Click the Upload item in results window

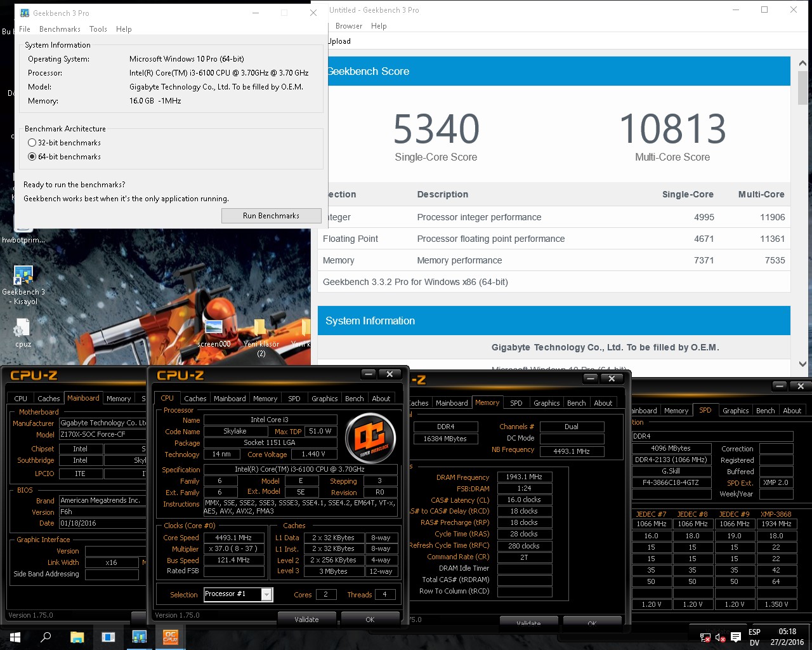coord(339,41)
